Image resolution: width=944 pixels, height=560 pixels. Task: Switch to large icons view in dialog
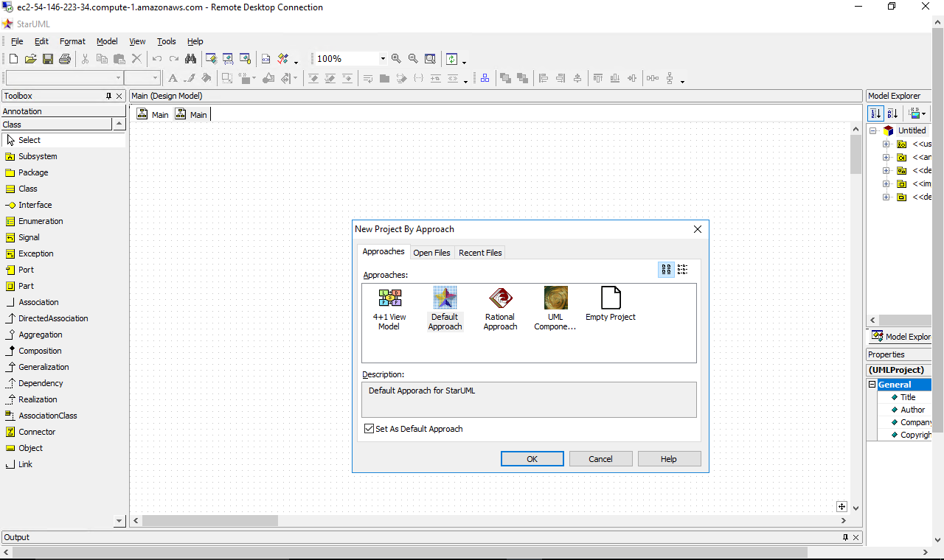[x=666, y=270]
